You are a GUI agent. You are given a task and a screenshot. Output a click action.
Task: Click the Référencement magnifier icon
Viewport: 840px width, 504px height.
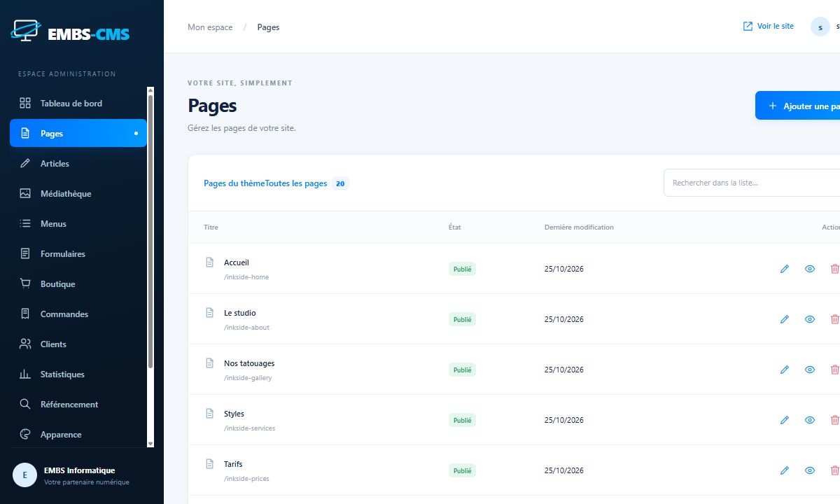pyautogui.click(x=25, y=404)
